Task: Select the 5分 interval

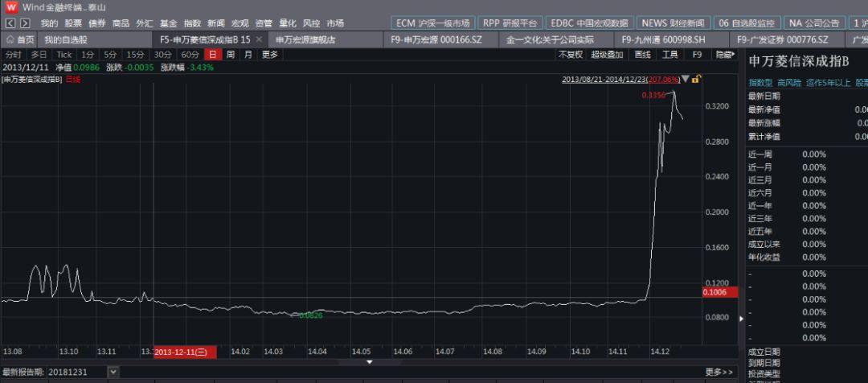Action: 110,55
